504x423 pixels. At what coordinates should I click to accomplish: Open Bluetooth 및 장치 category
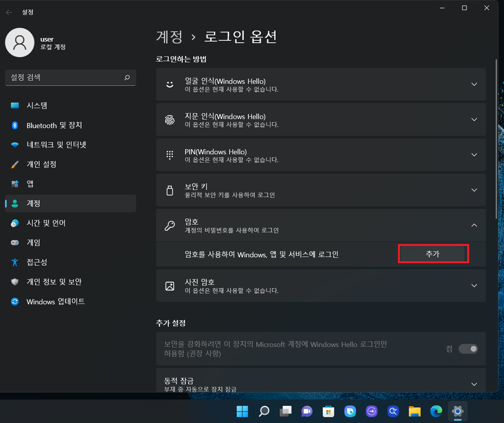[x=70, y=125]
